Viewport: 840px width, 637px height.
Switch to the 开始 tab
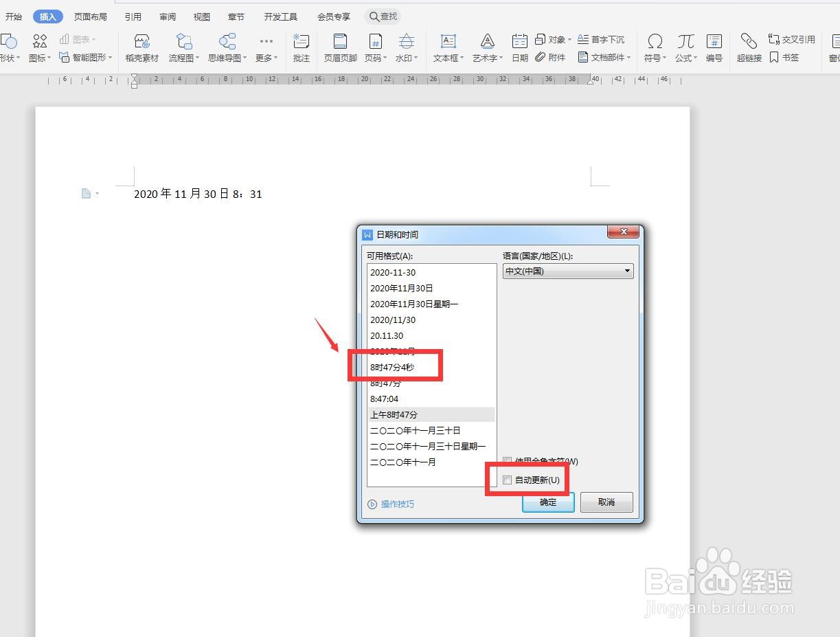coord(14,16)
